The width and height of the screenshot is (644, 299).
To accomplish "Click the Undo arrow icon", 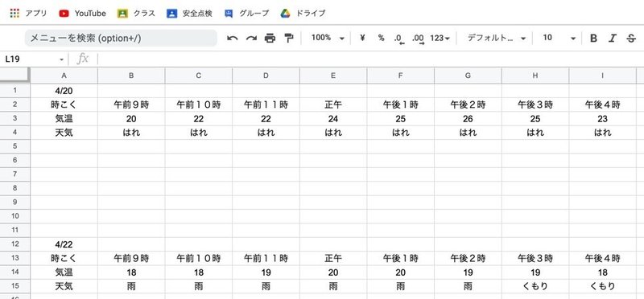I will coord(233,38).
